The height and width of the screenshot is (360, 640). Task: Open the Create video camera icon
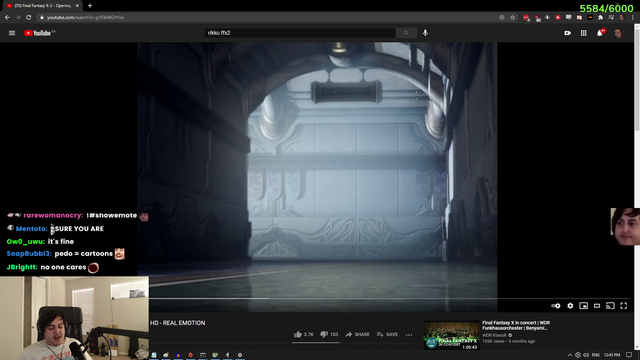coord(568,33)
